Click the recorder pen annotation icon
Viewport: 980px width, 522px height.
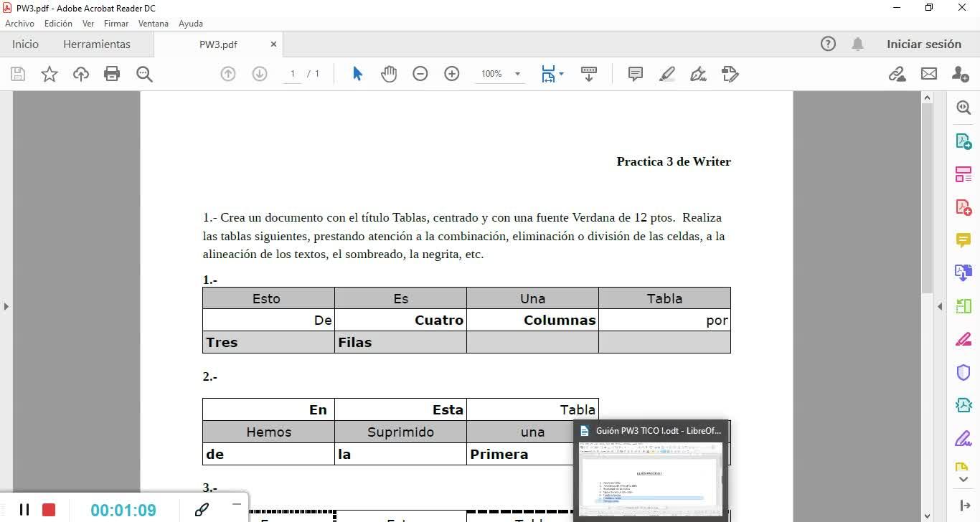pyautogui.click(x=202, y=510)
